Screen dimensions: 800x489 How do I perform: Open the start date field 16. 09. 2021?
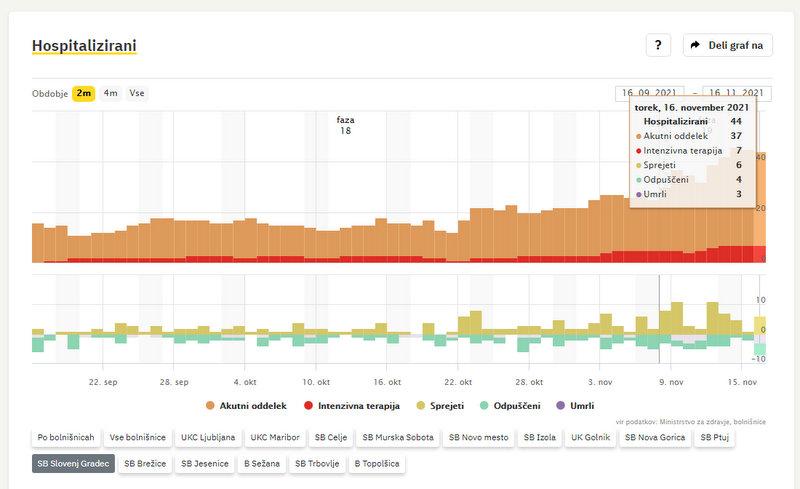click(651, 93)
